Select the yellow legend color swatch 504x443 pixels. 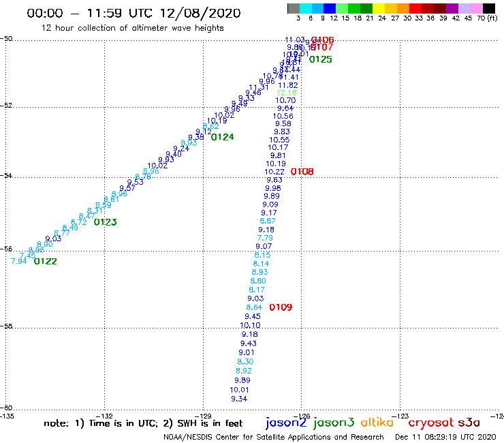379,8
